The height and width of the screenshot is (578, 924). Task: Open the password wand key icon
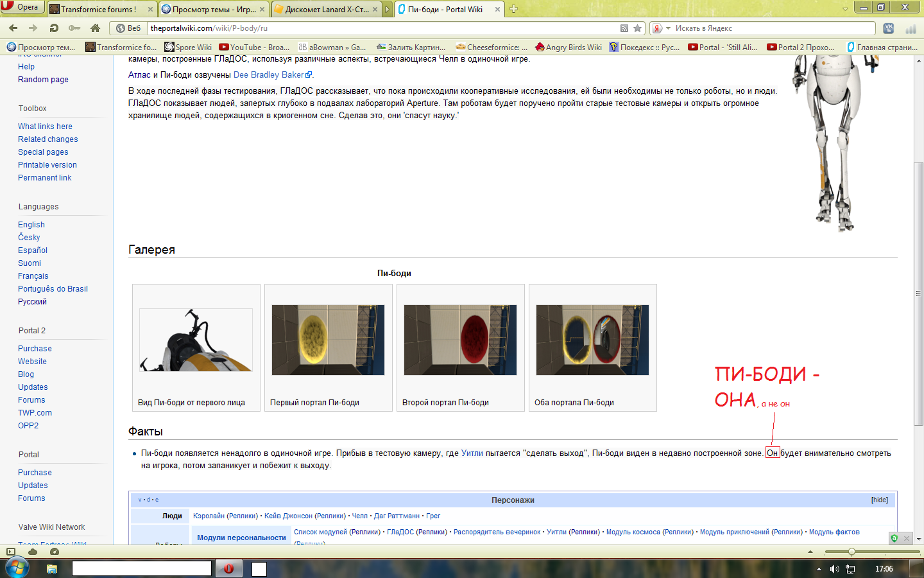point(74,28)
